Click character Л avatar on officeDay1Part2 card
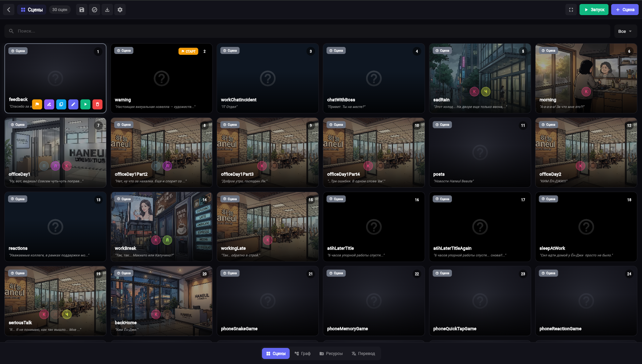Image resolution: width=642 pixels, height=364 pixels. (x=167, y=166)
